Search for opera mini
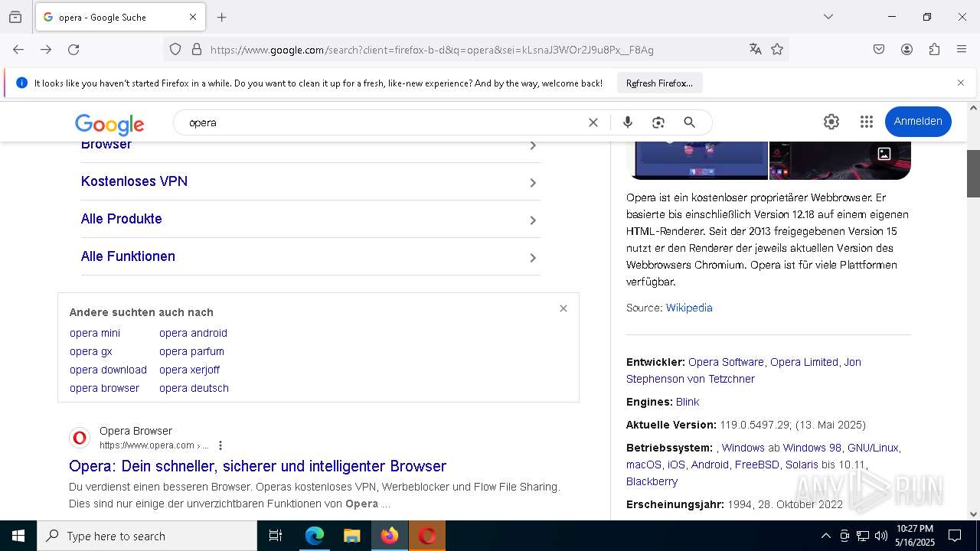 95,333
